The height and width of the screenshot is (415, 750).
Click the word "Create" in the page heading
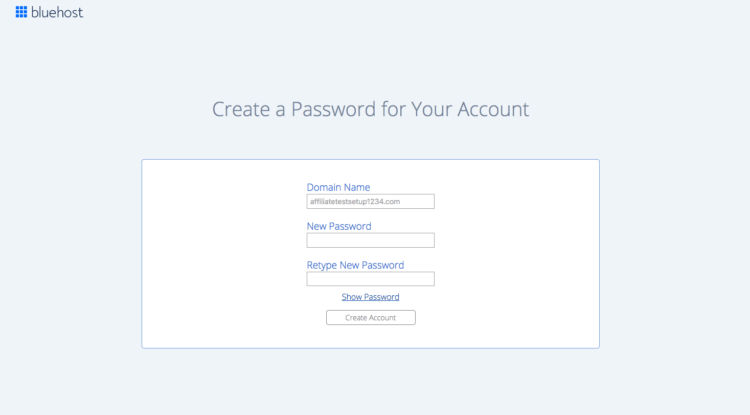[241, 109]
